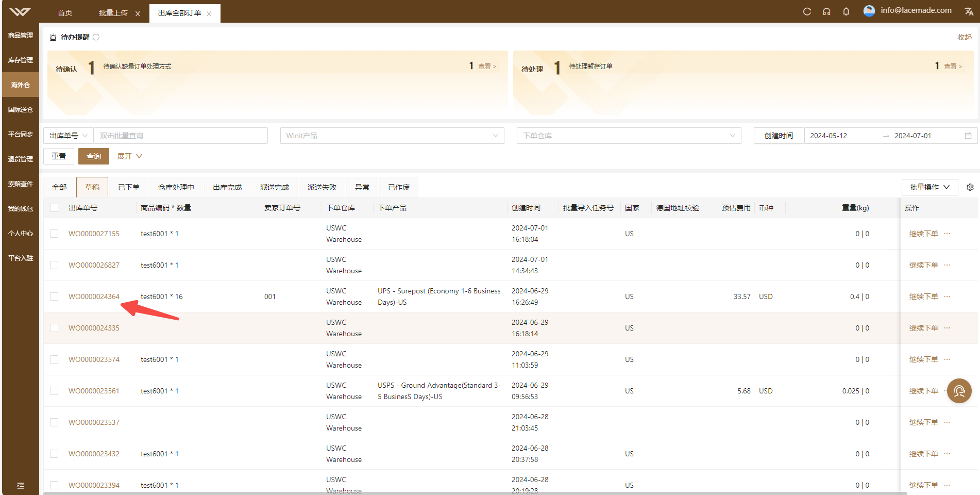Check the box for order WO0000023537
This screenshot has width=980, height=495.
pyautogui.click(x=54, y=422)
